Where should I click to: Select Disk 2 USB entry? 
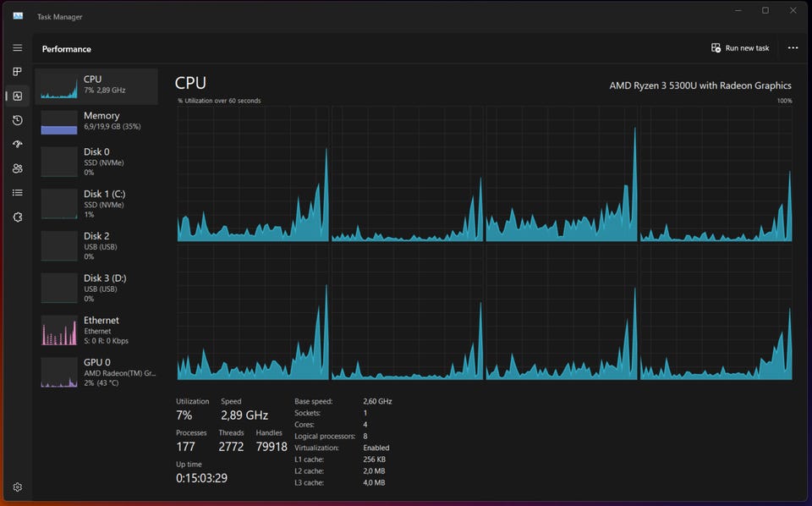coord(96,245)
